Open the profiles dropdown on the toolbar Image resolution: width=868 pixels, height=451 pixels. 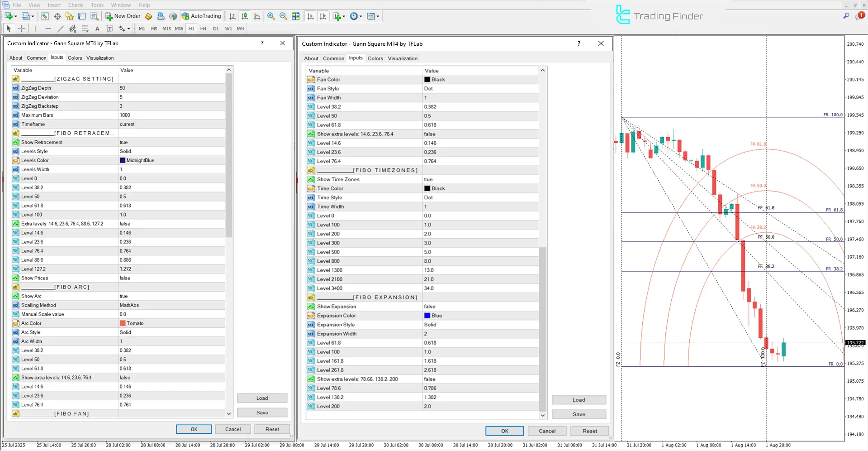coord(33,16)
